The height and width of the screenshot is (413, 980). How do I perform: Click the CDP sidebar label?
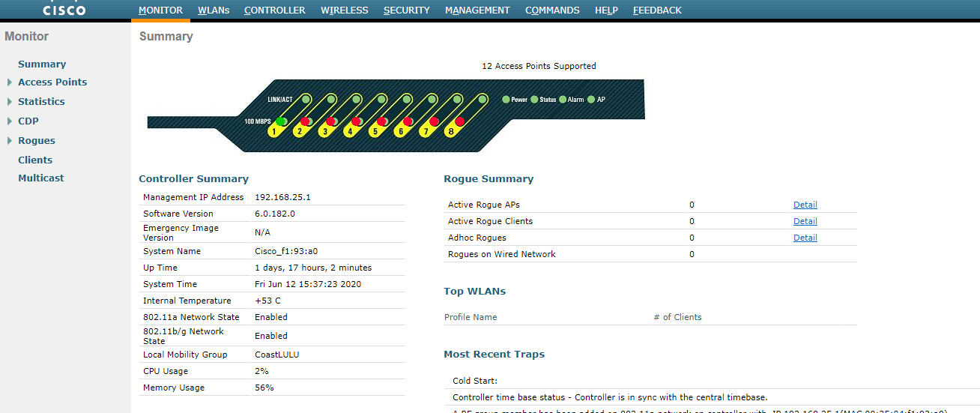28,121
